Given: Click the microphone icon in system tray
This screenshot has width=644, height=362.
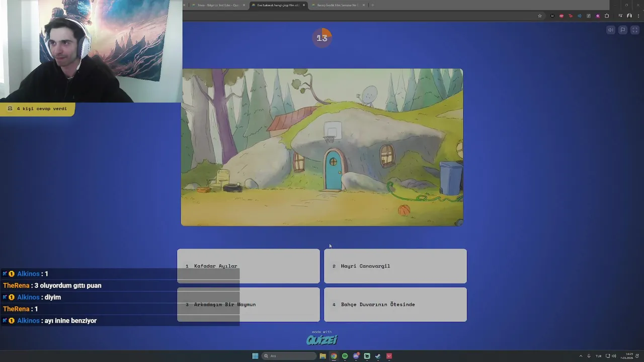Looking at the screenshot, I should point(589,356).
